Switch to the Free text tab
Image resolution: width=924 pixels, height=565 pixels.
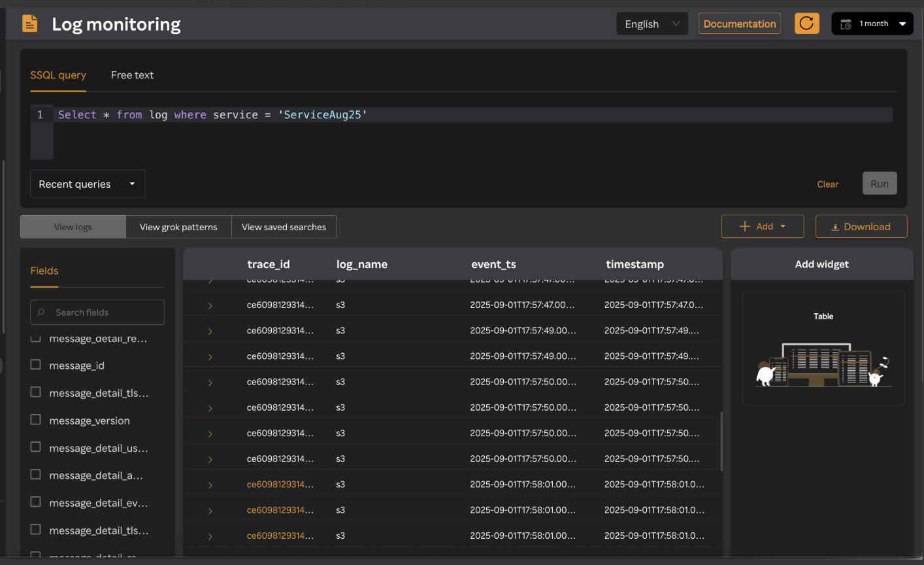132,75
